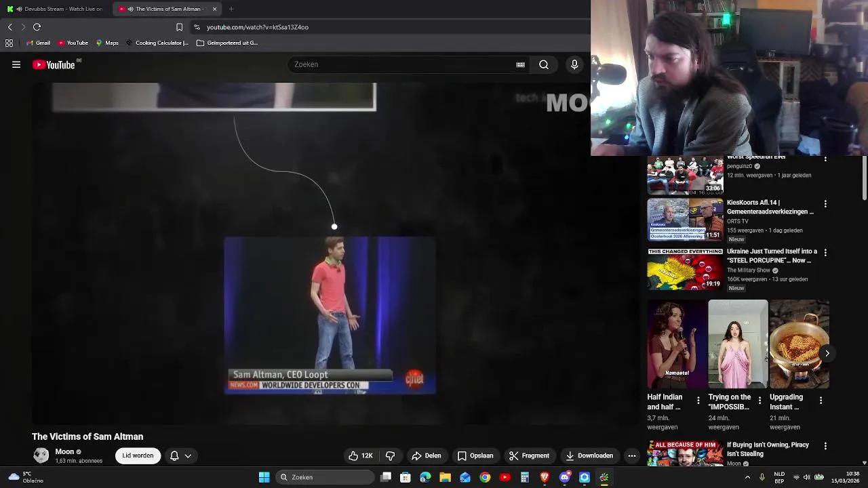
Task: Launch Microsoft Store from taskbar
Action: [406, 477]
